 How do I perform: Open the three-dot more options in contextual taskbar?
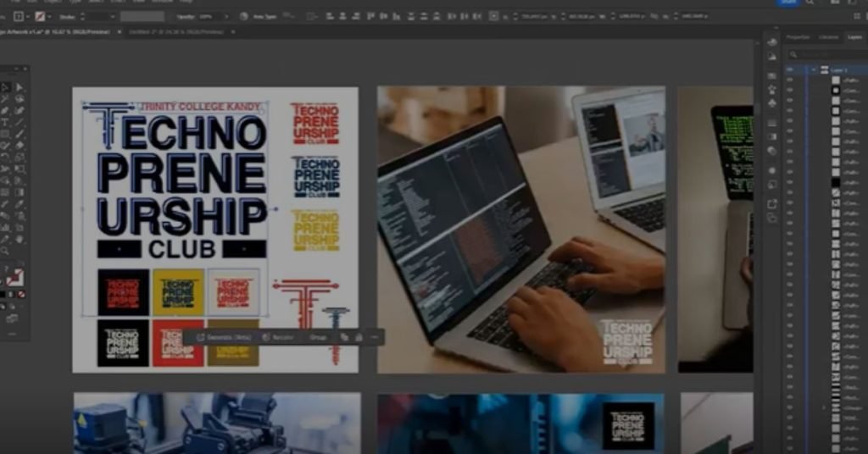(x=374, y=337)
